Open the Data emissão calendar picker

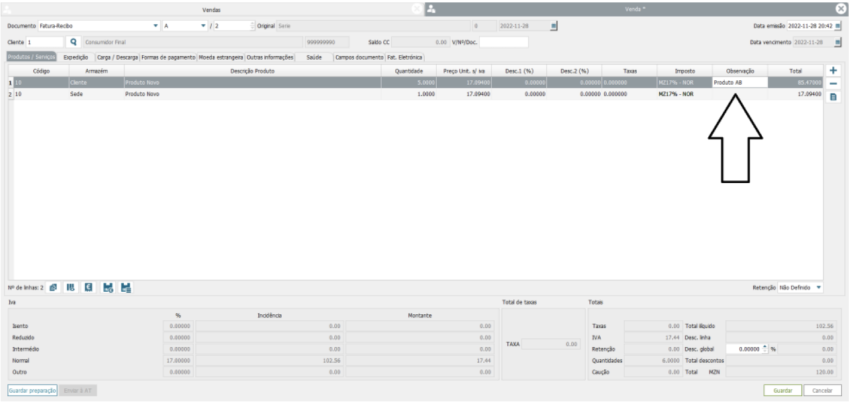(x=838, y=25)
